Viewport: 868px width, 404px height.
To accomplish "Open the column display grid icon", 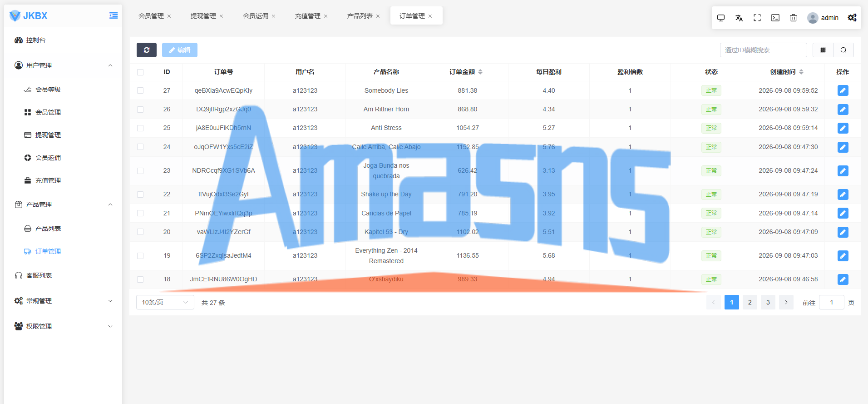I will tap(823, 50).
